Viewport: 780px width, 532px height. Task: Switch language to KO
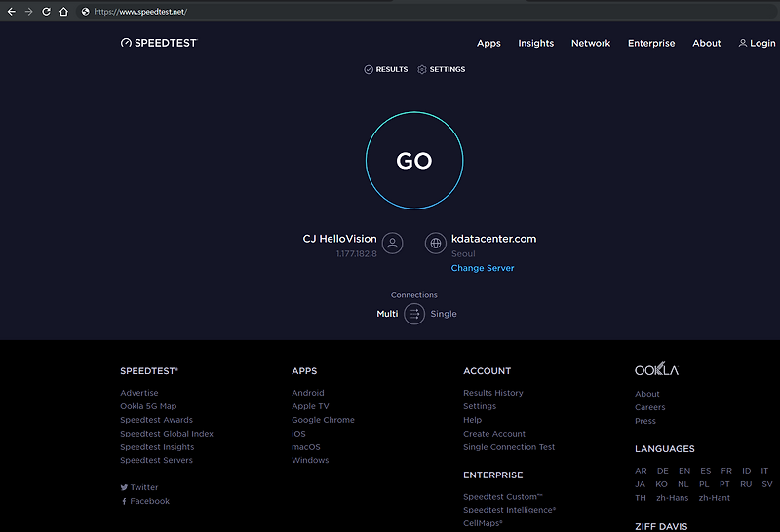click(x=662, y=484)
